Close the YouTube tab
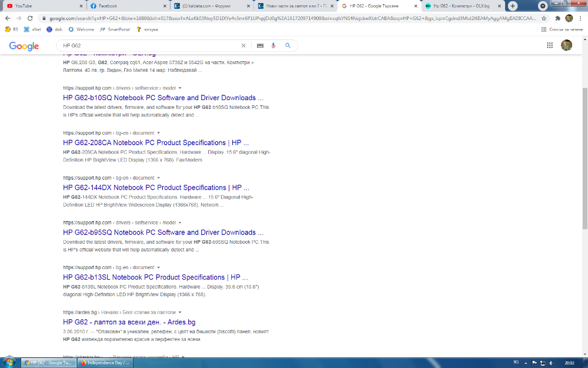 click(81, 6)
